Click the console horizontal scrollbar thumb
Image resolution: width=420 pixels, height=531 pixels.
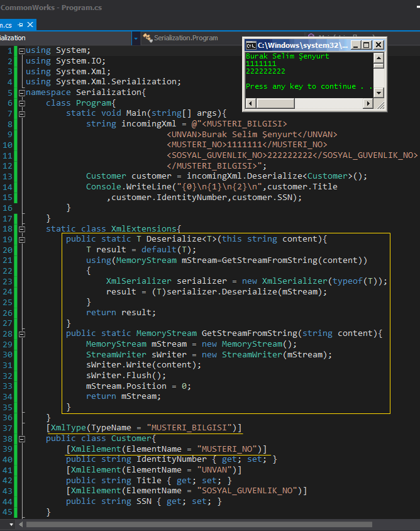(275, 103)
